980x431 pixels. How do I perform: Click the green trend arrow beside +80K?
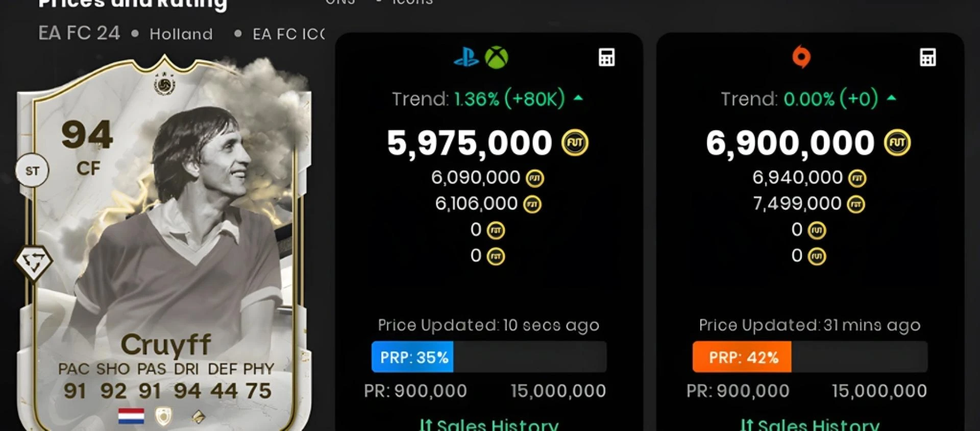click(578, 98)
